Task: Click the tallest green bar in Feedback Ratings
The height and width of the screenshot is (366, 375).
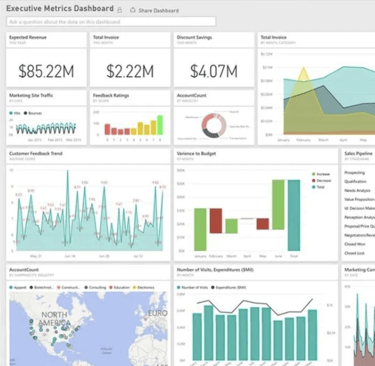Action: 160,125
